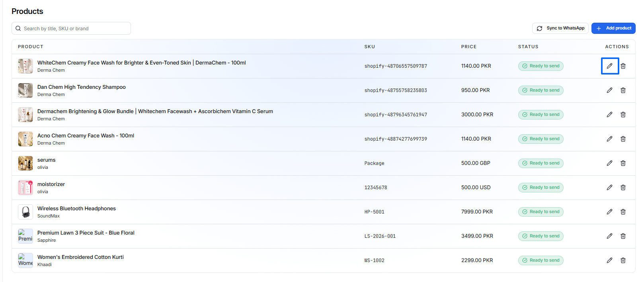Click the Sync to WhatsApp button
This screenshot has height=282, width=644.
coord(560,28)
